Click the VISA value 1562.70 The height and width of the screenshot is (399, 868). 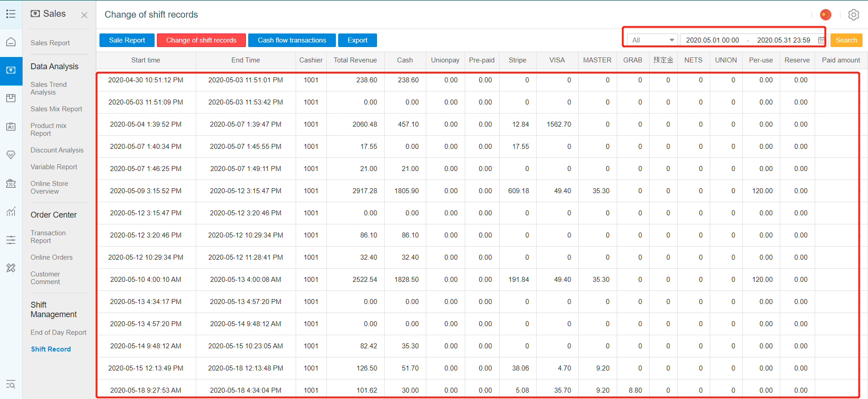click(559, 124)
